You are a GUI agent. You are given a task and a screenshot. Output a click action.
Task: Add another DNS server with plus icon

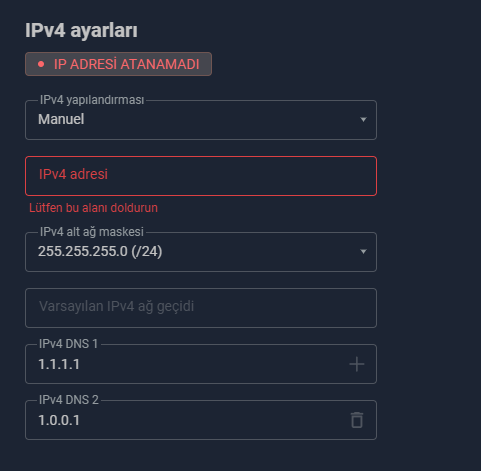[x=357, y=364]
